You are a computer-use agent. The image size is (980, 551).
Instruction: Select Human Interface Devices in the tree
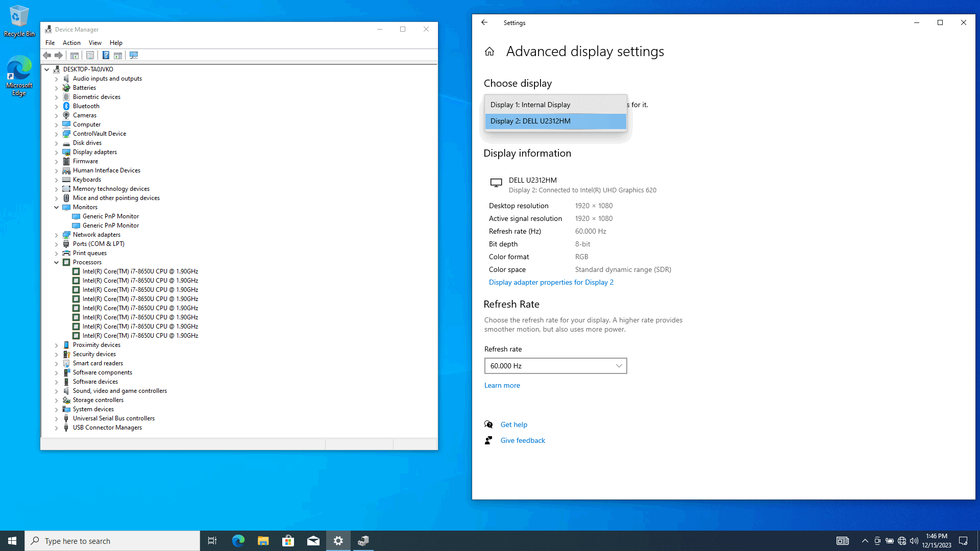pyautogui.click(x=107, y=170)
